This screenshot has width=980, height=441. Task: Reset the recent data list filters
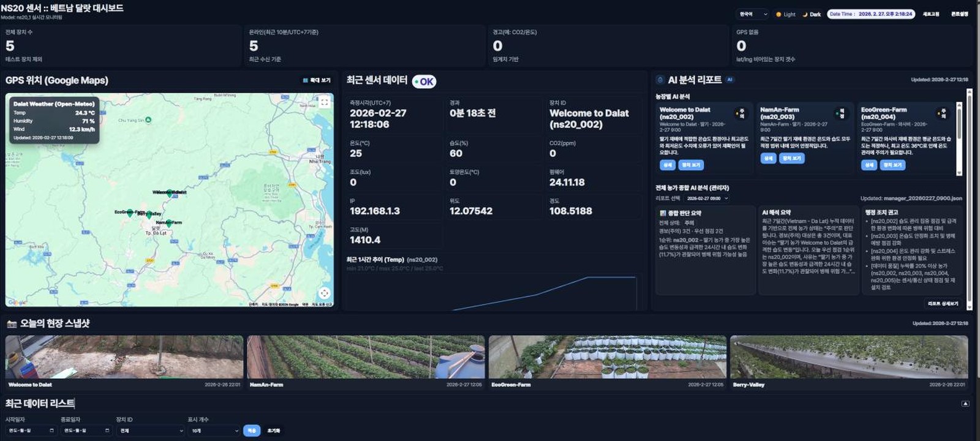coord(274,431)
